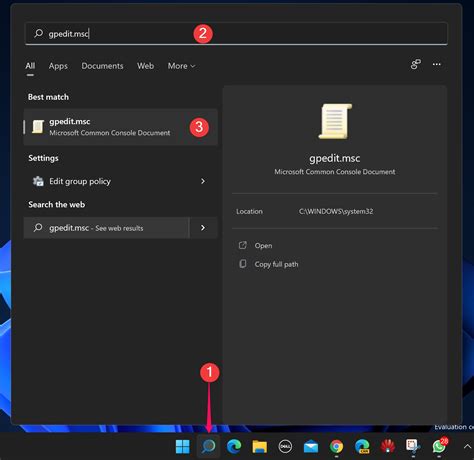Select gpedit.msc See web results entry
Viewport: 474px width, 460px height.
[106, 228]
